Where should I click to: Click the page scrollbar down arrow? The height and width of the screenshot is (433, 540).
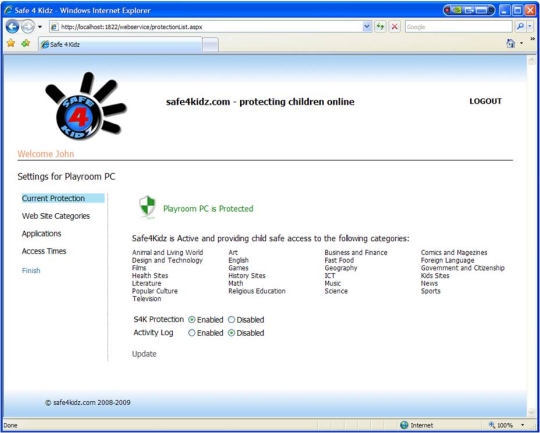[x=531, y=412]
